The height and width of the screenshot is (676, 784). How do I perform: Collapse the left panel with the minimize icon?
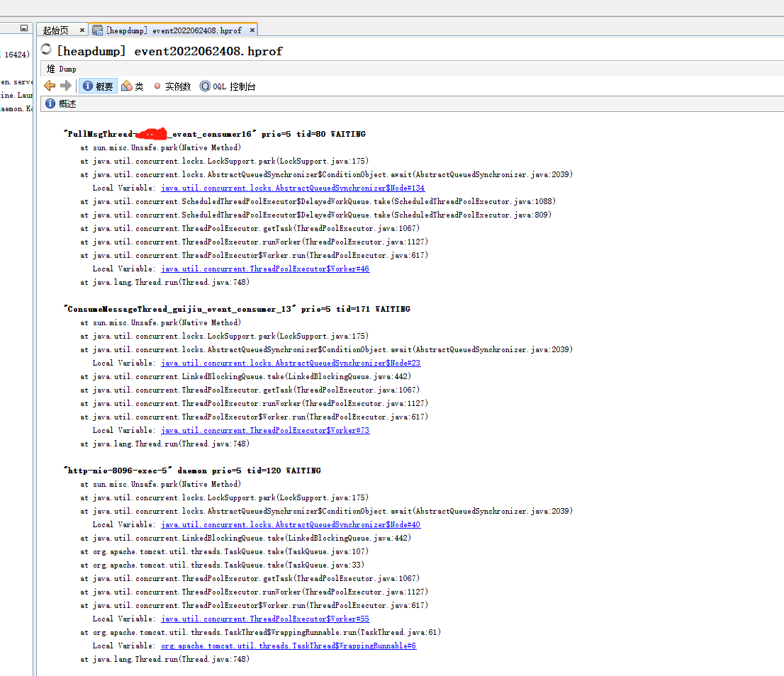pos(24,27)
